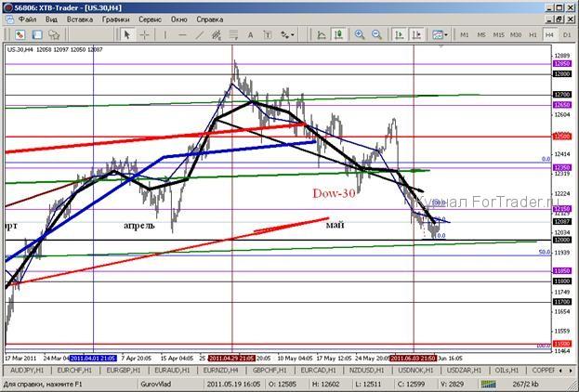This screenshot has width=579, height=392.
Task: Draw a horizontal line tool
Action: pyautogui.click(x=182, y=35)
